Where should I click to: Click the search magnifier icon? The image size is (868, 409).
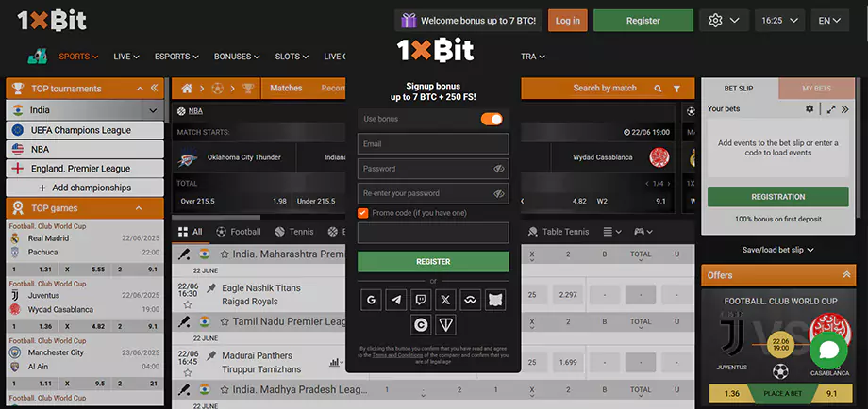pyautogui.click(x=658, y=89)
